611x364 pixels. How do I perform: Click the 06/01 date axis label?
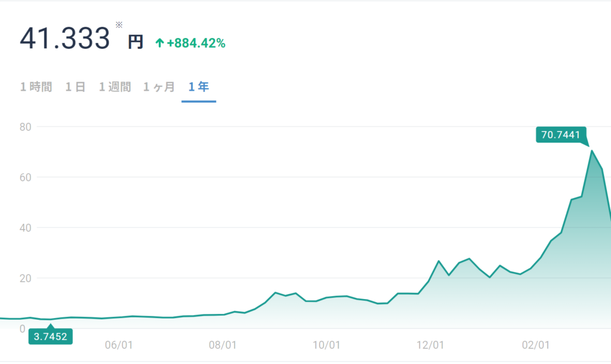pos(118,346)
